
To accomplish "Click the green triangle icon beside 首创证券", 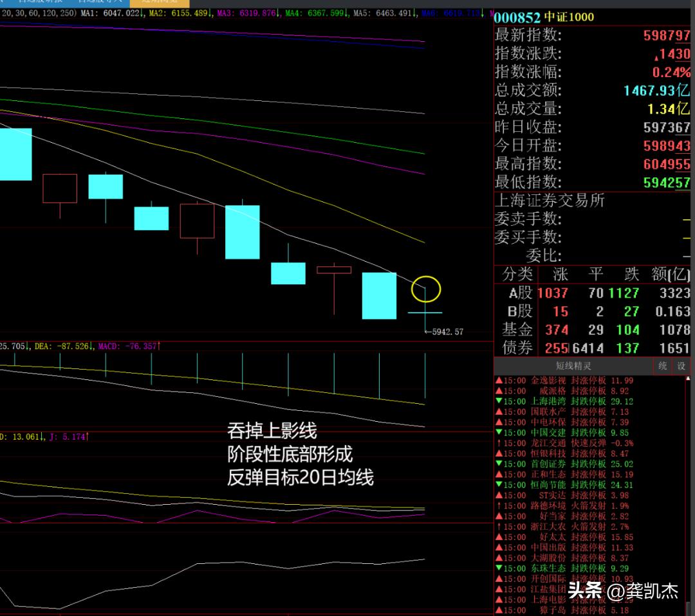I will pyautogui.click(x=499, y=464).
